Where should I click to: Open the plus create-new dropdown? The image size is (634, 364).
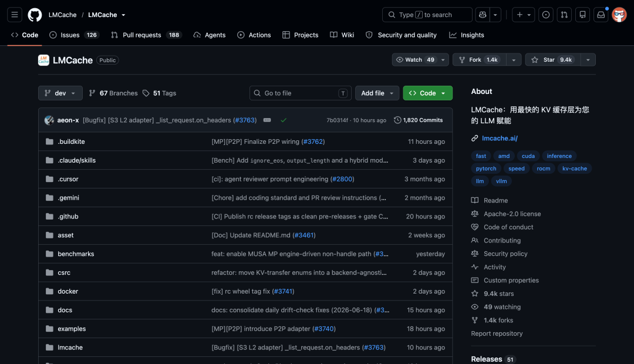click(x=524, y=15)
